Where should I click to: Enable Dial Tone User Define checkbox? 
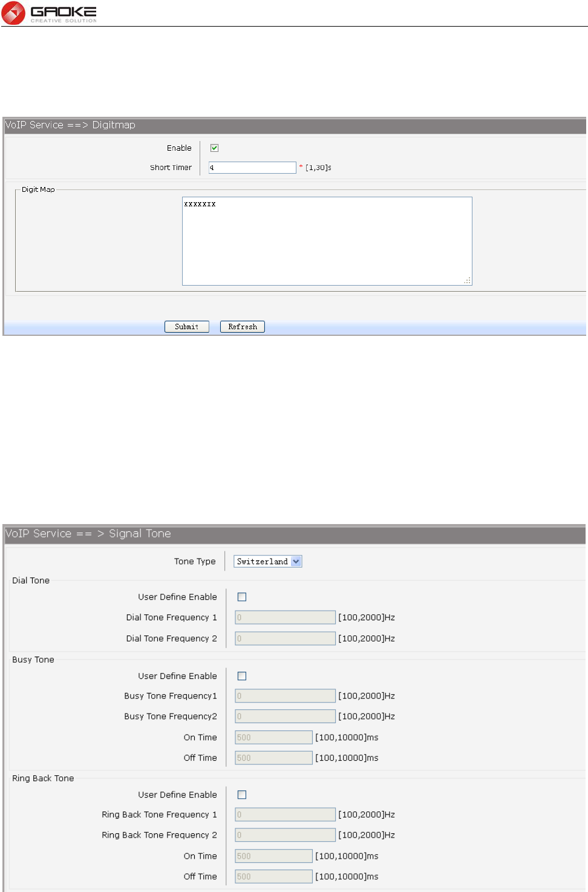[x=242, y=597]
